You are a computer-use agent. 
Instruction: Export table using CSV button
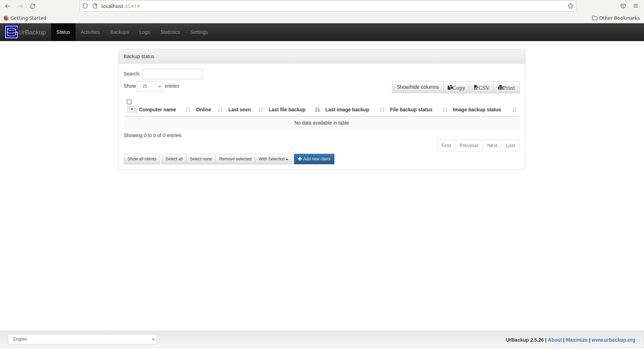click(x=481, y=88)
